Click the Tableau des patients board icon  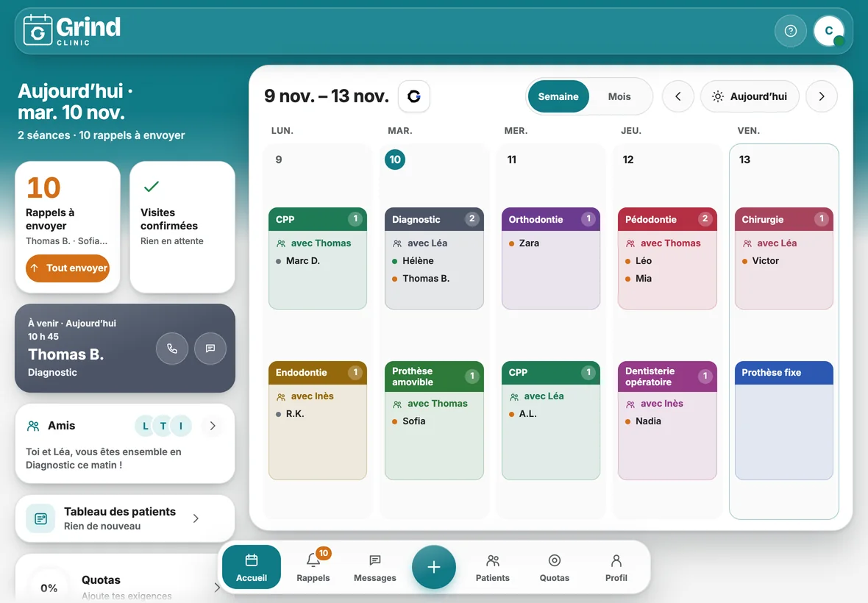pos(40,518)
